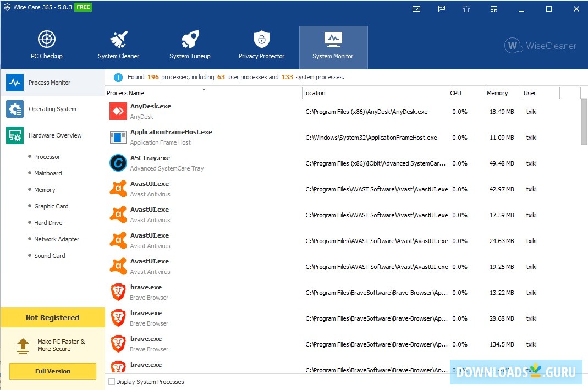
Task: Click the process list vertical scrollbar
Action: point(584,122)
